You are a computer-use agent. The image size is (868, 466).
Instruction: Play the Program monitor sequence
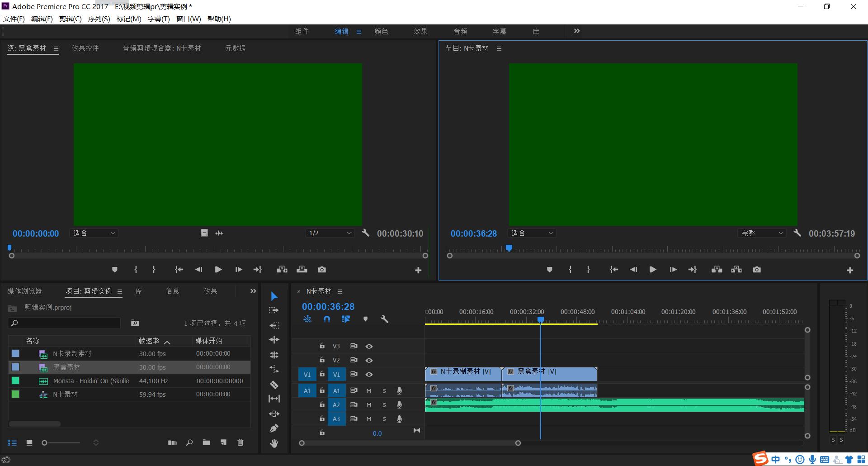pyautogui.click(x=652, y=270)
